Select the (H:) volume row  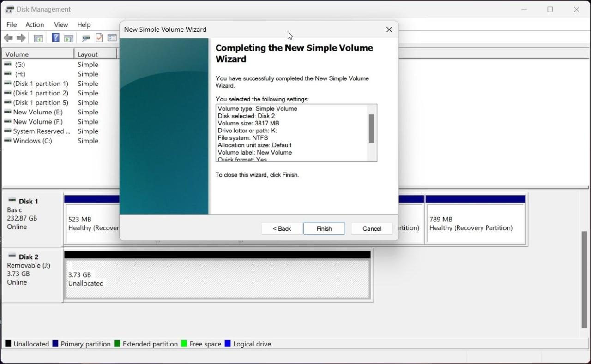click(x=60, y=74)
